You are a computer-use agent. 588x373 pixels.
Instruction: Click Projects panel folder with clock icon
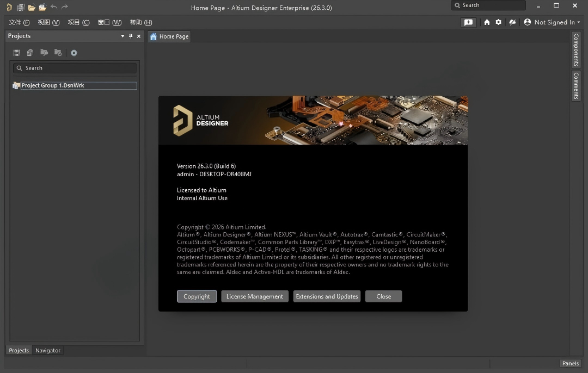click(58, 53)
